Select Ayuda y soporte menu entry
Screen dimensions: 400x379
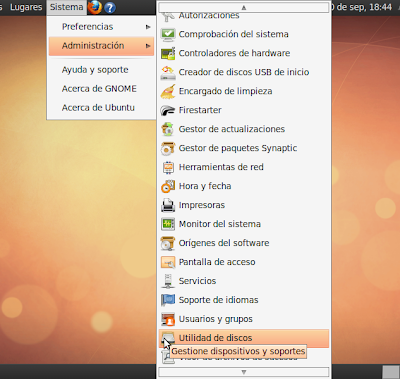pos(101,70)
